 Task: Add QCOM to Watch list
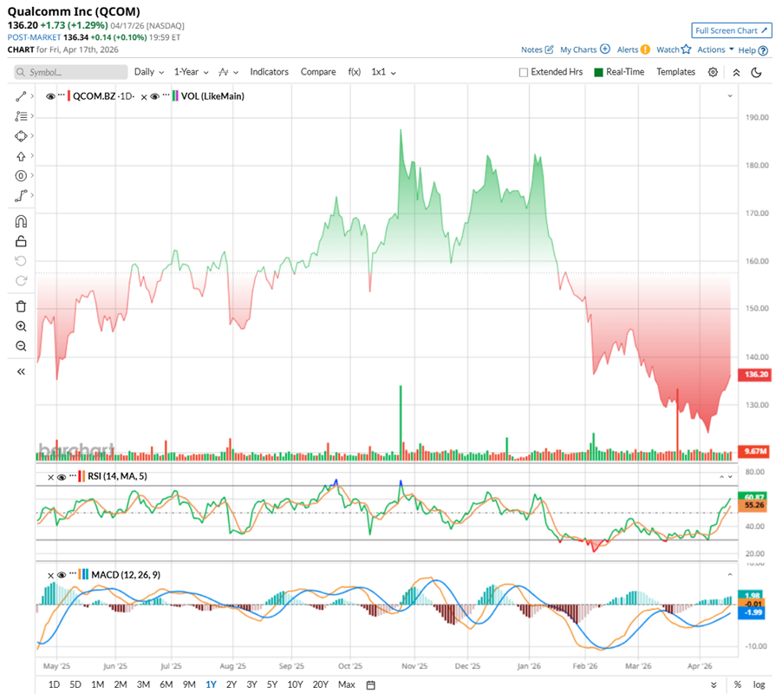click(x=674, y=49)
